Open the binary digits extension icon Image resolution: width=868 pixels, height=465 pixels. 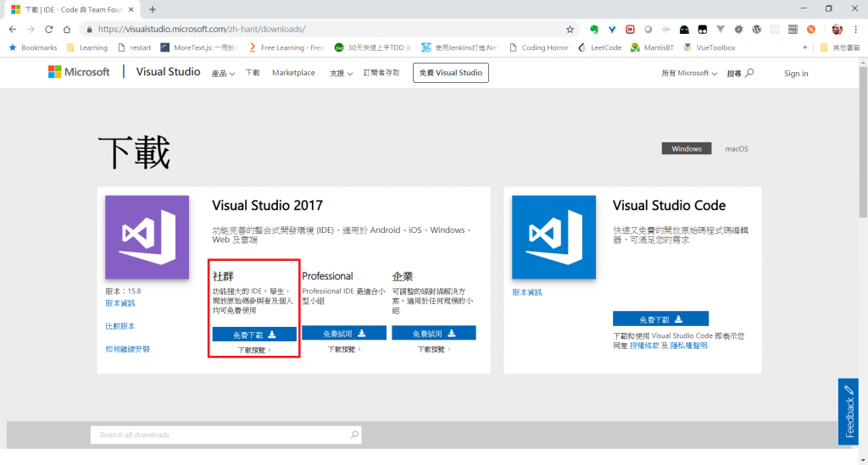pyautogui.click(x=793, y=30)
